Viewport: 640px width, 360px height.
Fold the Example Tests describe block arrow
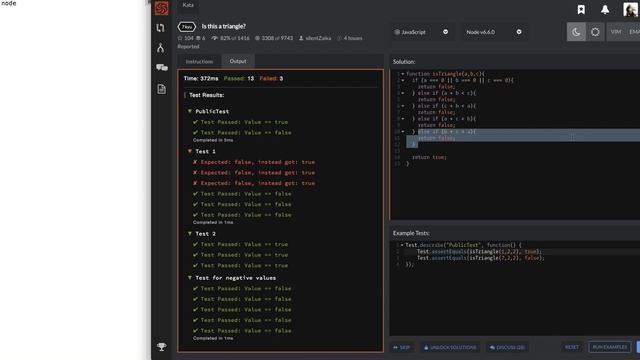[402, 245]
